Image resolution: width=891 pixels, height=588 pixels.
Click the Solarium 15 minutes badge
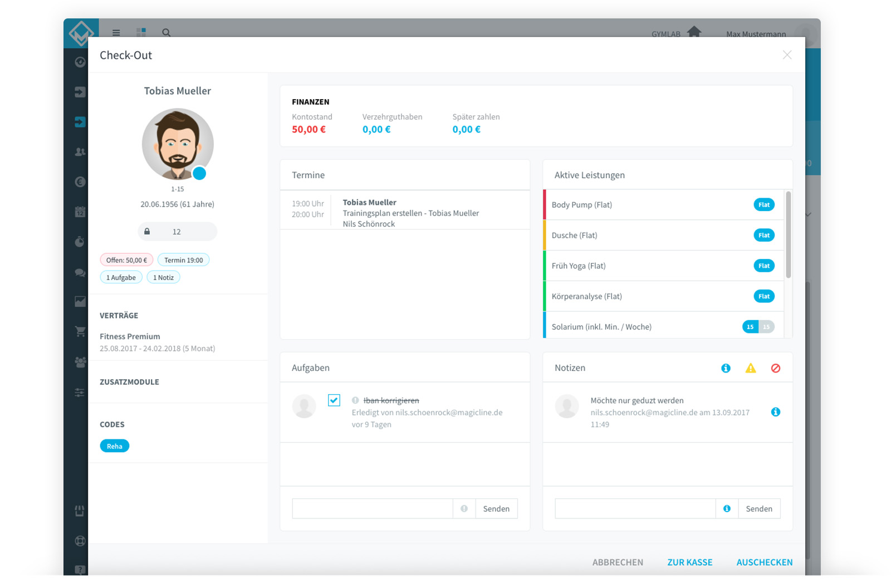coord(750,327)
